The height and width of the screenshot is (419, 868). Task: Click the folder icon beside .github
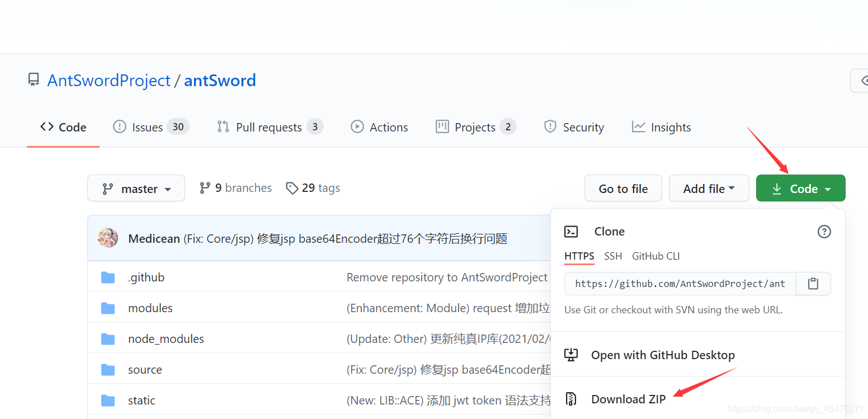click(x=108, y=277)
